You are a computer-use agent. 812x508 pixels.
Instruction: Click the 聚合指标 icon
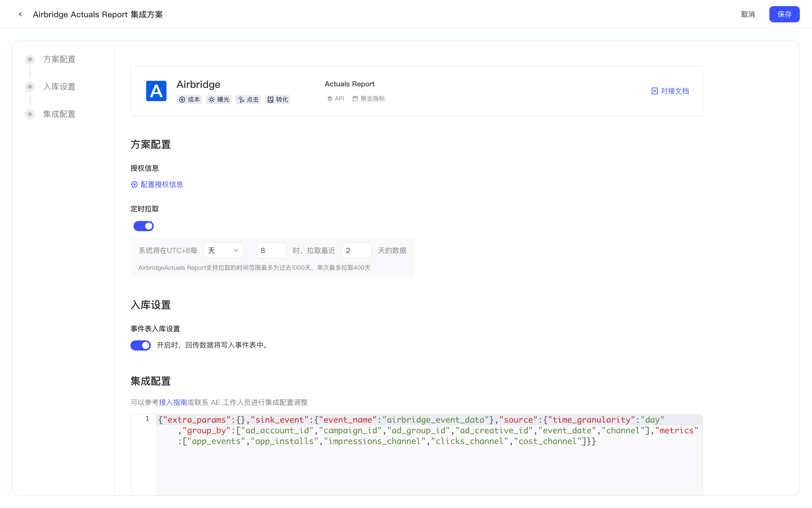coord(355,99)
